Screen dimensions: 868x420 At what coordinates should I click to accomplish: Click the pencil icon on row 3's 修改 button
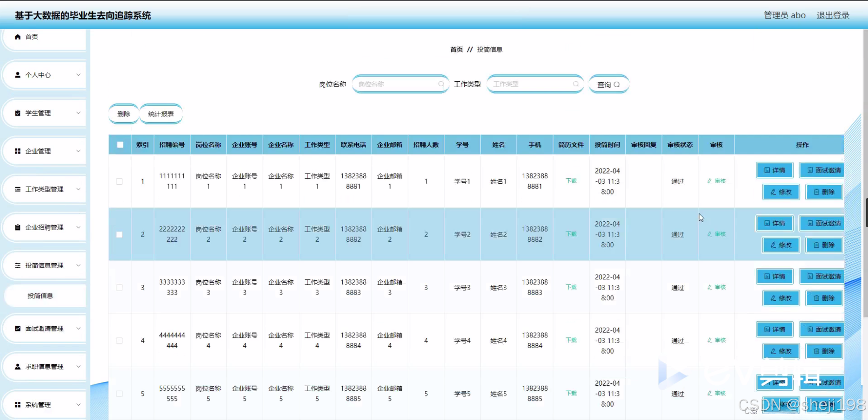[x=772, y=298]
